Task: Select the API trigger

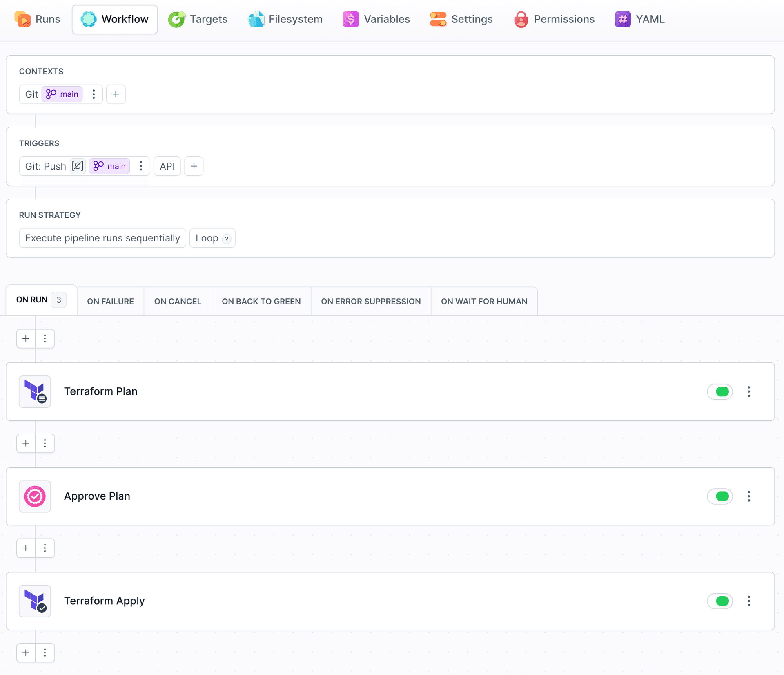Action: tap(167, 166)
